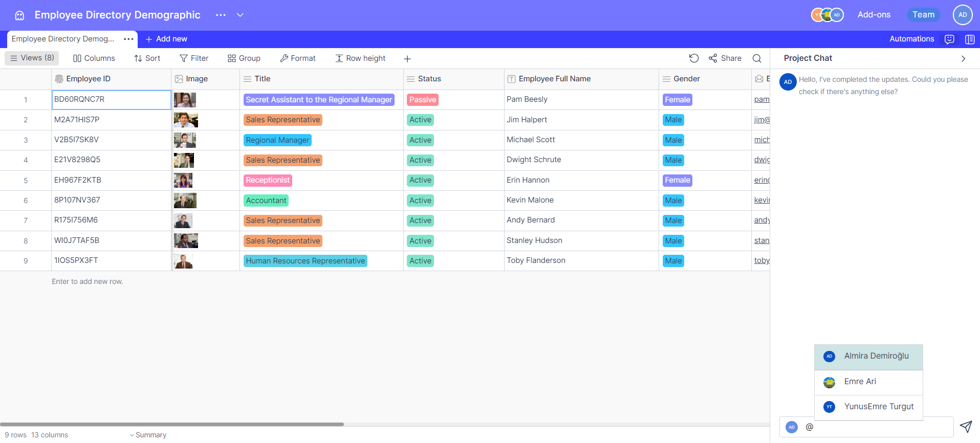Click Pam Beesly's photo thumbnail
The height and width of the screenshot is (443, 980).
pyautogui.click(x=185, y=100)
